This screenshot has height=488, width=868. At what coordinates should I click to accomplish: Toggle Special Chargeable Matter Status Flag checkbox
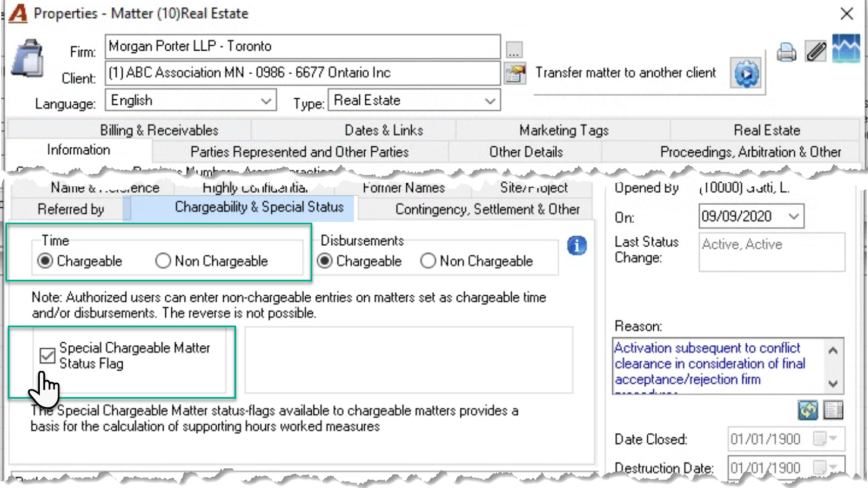pos(47,355)
